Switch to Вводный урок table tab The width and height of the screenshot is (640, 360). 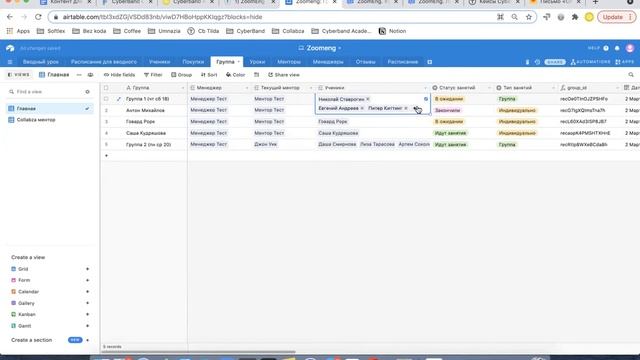[x=41, y=62]
